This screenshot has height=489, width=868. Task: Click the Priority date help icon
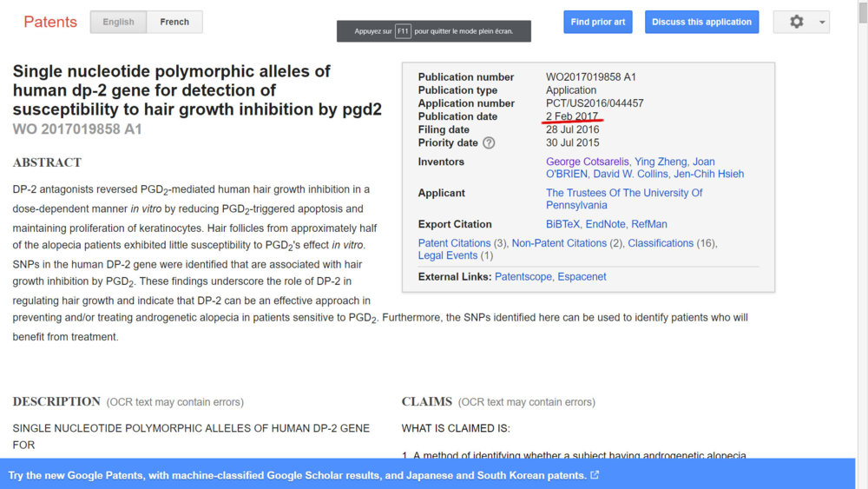[489, 143]
